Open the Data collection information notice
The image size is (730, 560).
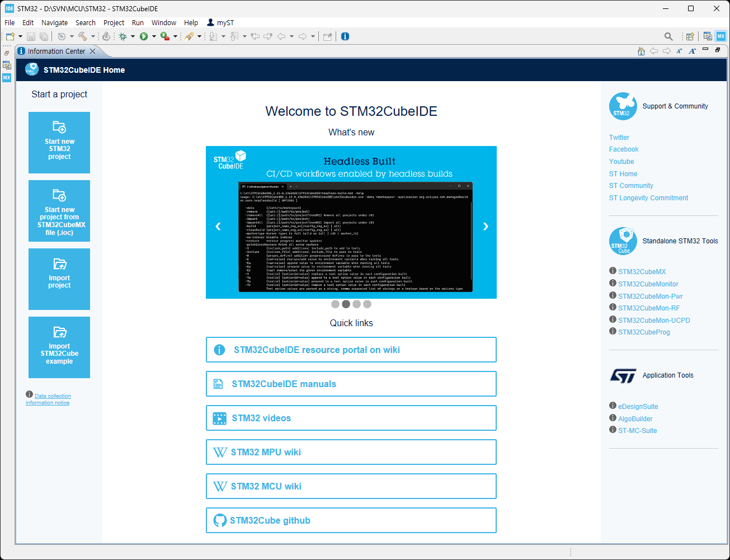(48, 399)
